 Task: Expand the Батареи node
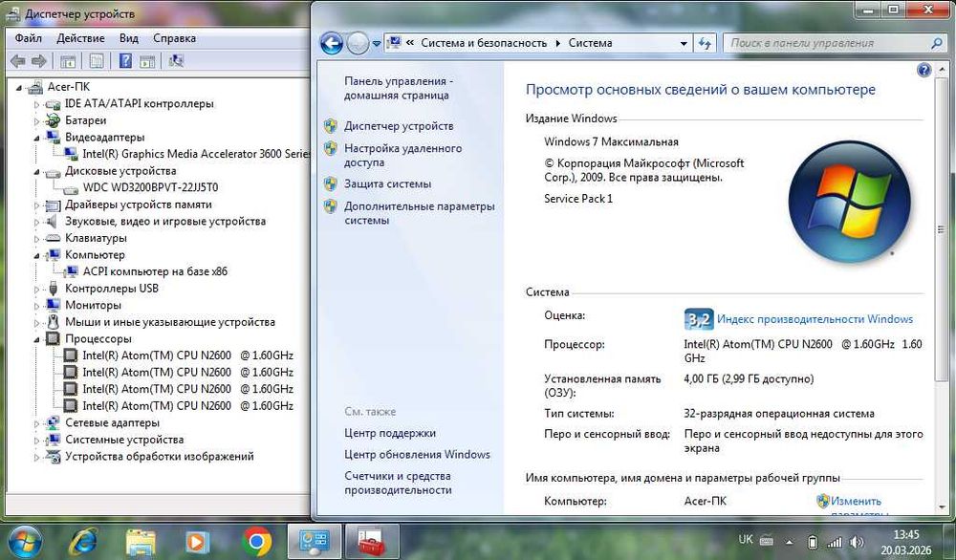[x=36, y=121]
